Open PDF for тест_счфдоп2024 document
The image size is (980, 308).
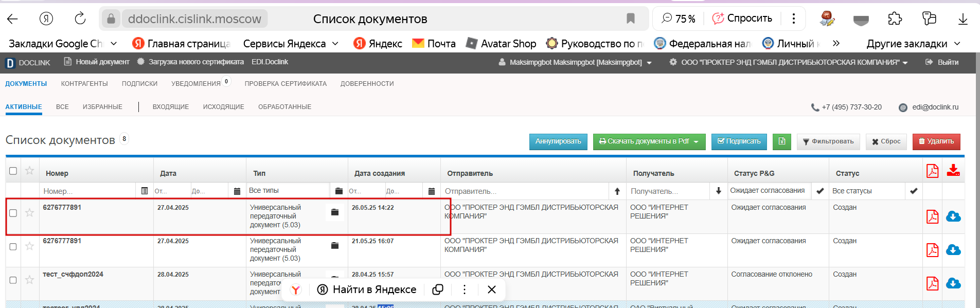[x=933, y=283]
